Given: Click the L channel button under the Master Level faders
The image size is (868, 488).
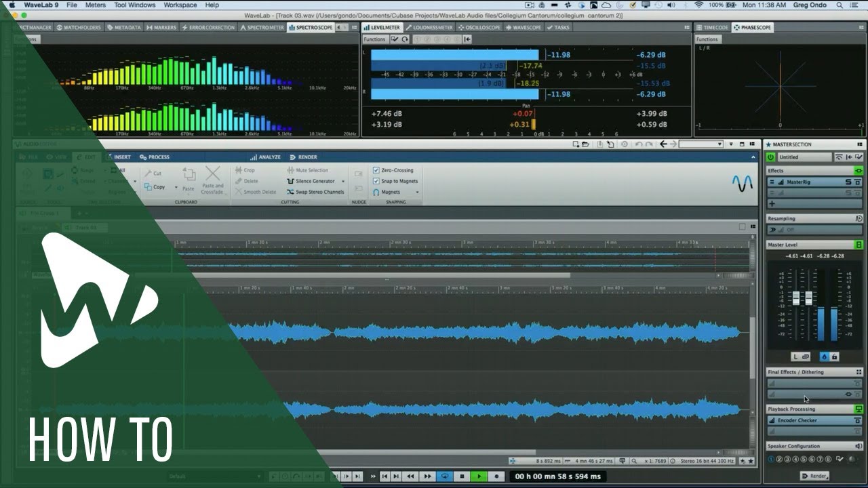Looking at the screenshot, I should pos(795,357).
